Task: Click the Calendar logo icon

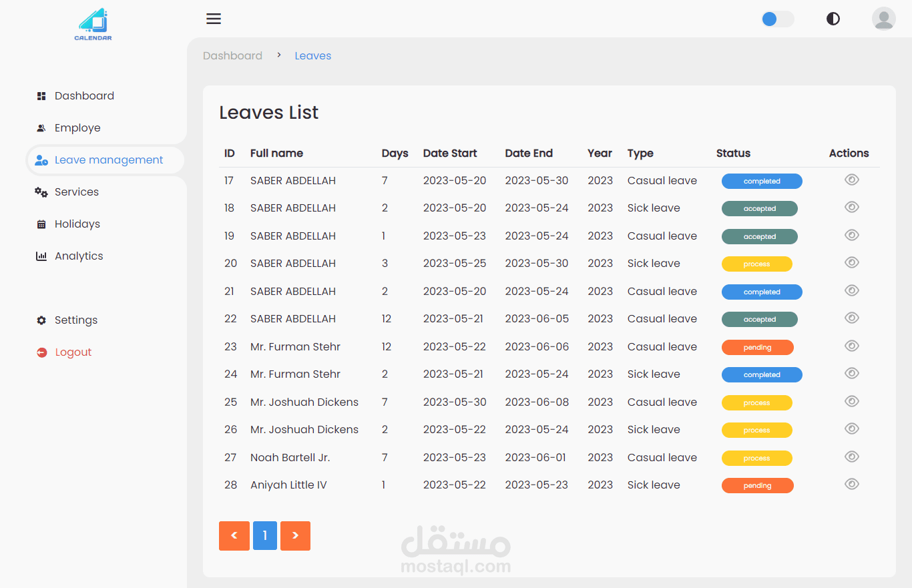Action: tap(93, 25)
